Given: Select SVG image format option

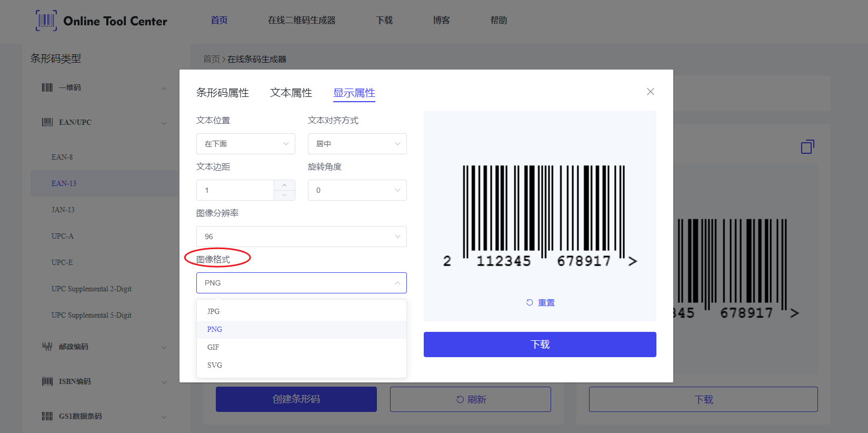Looking at the screenshot, I should 302,365.
